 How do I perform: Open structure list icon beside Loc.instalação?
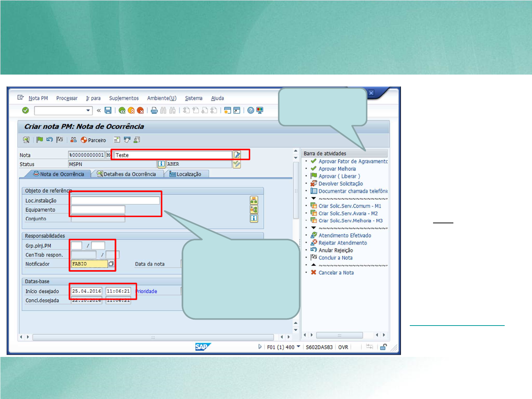(254, 200)
